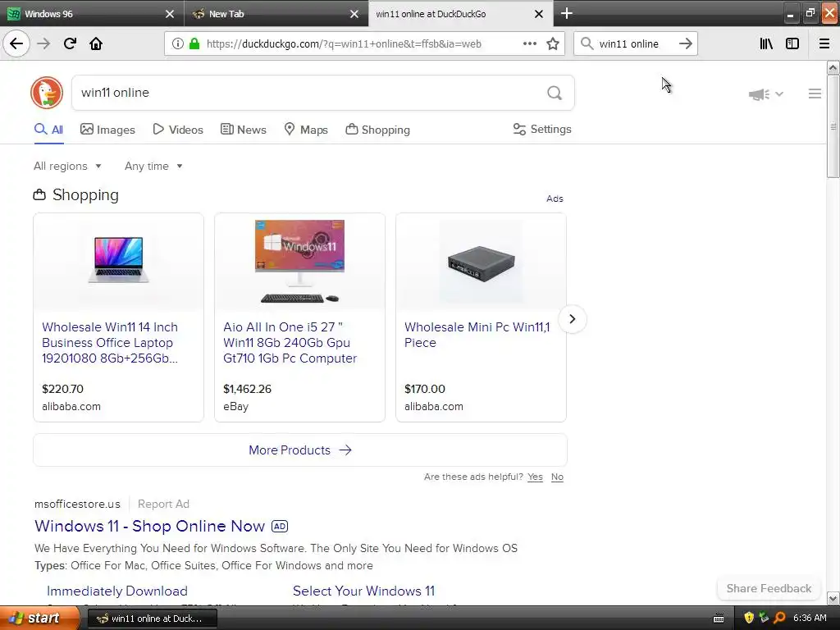Screen dimensions: 840x630
Task: Switch to Maps results
Action: pos(306,130)
